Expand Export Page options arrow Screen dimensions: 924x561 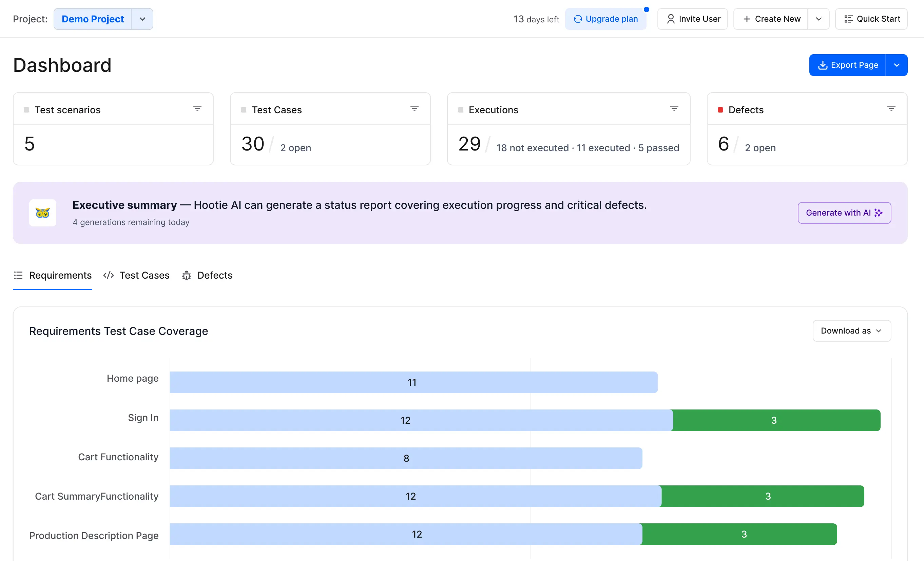pyautogui.click(x=896, y=65)
